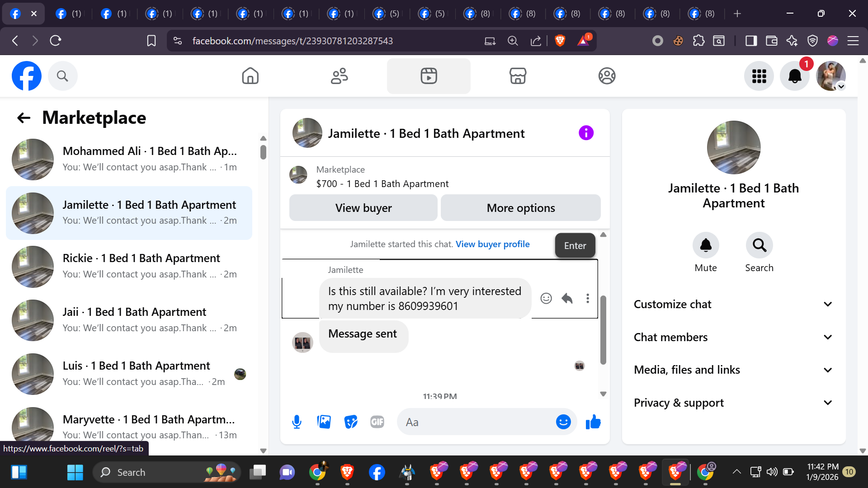Open the Marketplace tab in the top navigation
Screen dimensions: 868x488
518,76
